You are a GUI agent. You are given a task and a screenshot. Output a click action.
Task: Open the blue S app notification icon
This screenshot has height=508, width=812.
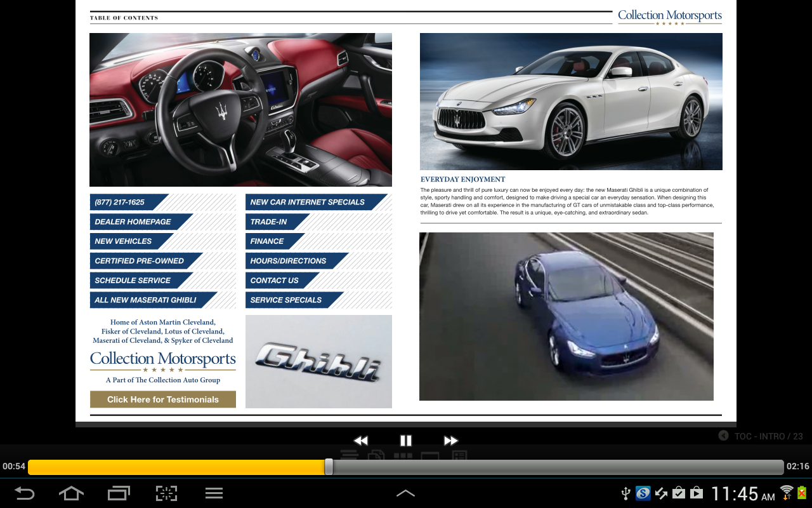pyautogui.click(x=643, y=493)
